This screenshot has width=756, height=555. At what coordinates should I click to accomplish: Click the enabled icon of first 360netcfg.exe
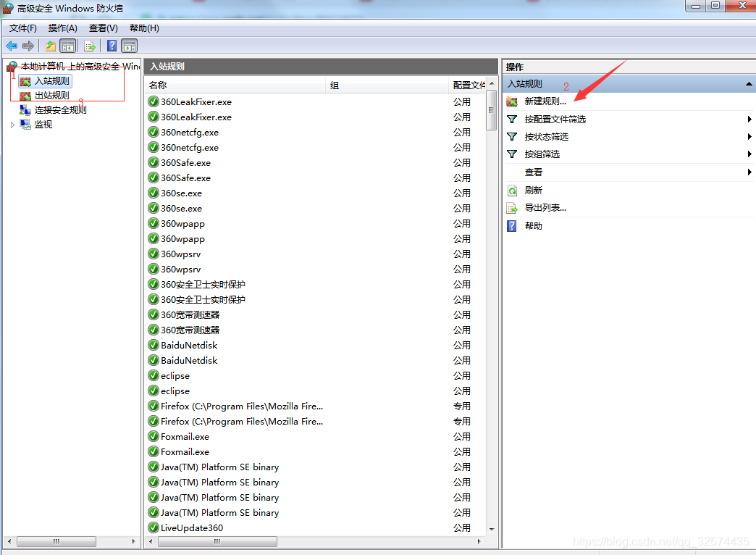click(x=154, y=133)
